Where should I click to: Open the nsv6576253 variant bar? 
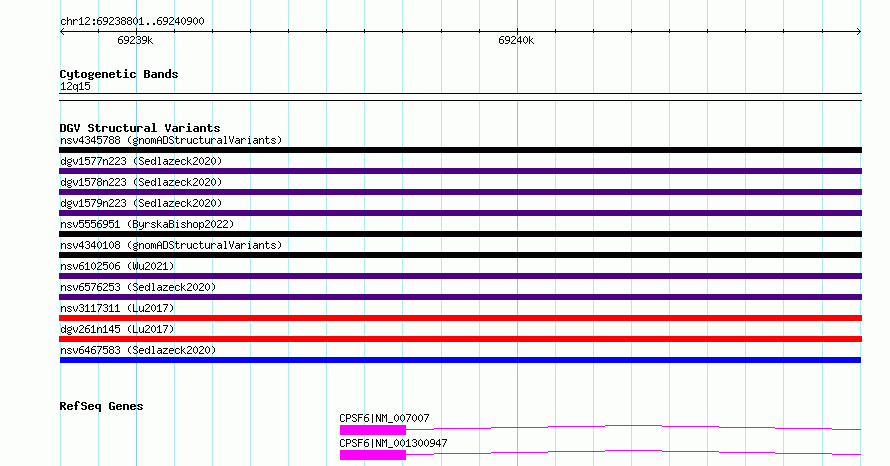460,297
